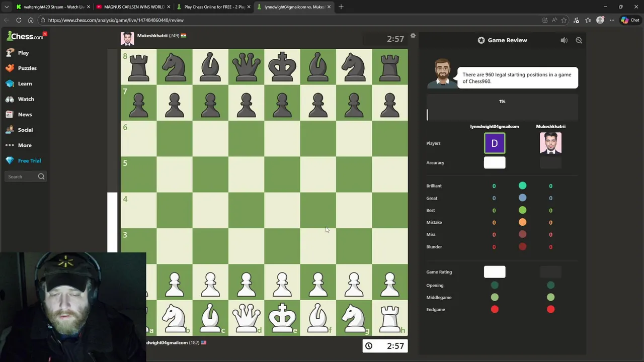Click the Free Trial link
This screenshot has width=644, height=362.
[24, 161]
